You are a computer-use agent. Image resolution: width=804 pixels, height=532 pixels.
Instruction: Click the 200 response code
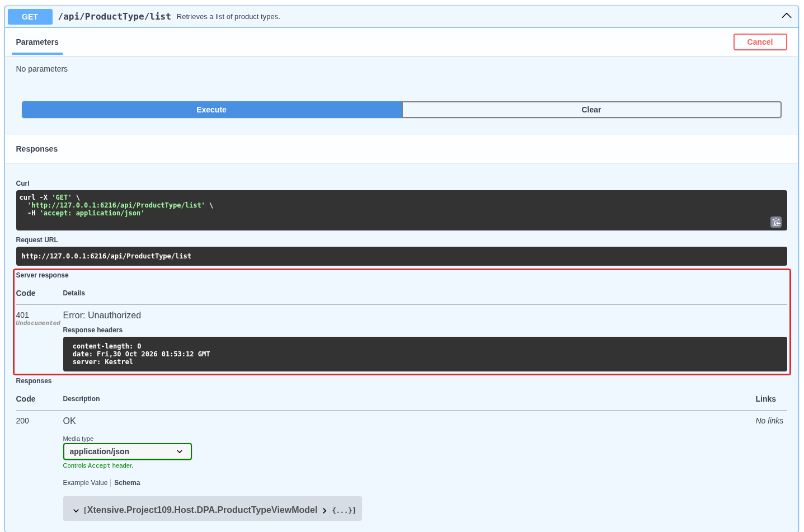pos(22,421)
